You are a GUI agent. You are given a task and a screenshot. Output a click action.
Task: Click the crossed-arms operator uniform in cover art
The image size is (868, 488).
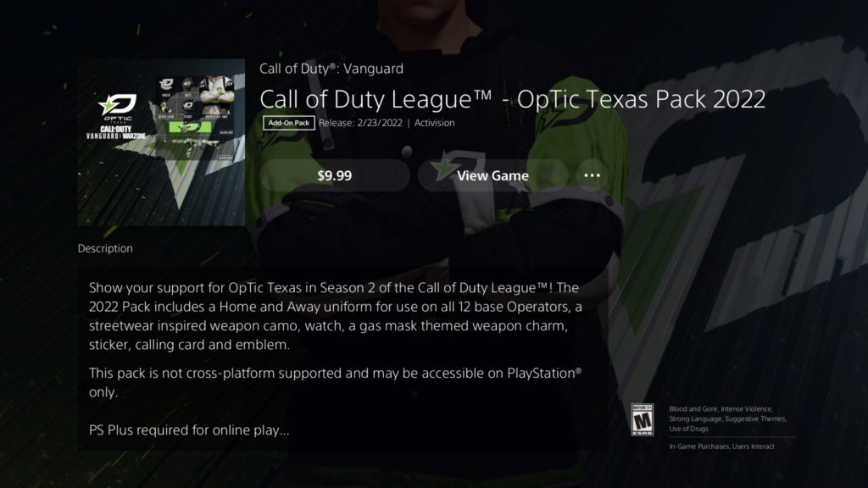click(216, 96)
